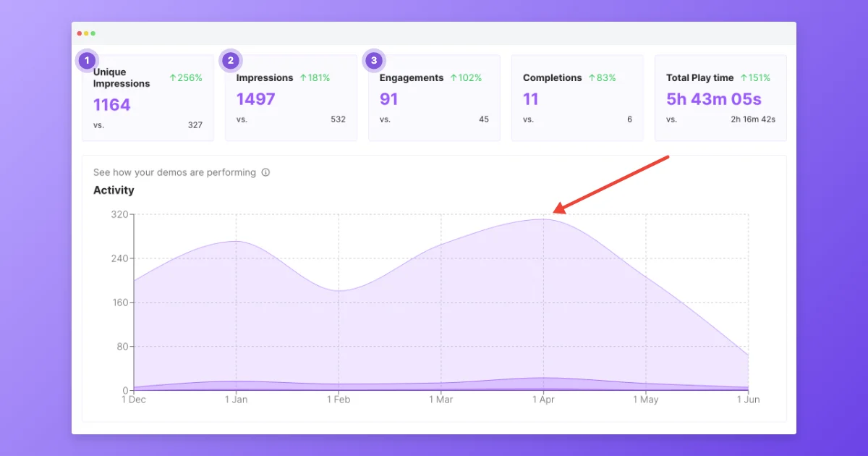
Task: Click the 91 engagements value
Action: (389, 99)
